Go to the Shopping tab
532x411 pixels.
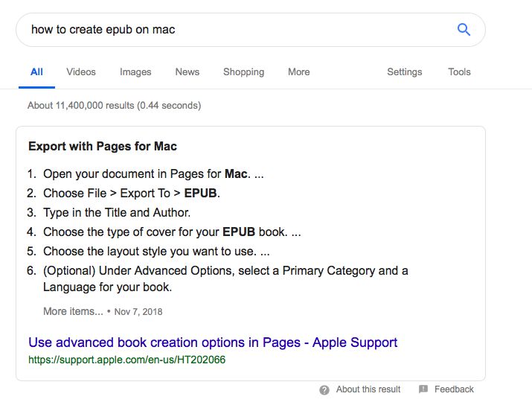coord(243,72)
